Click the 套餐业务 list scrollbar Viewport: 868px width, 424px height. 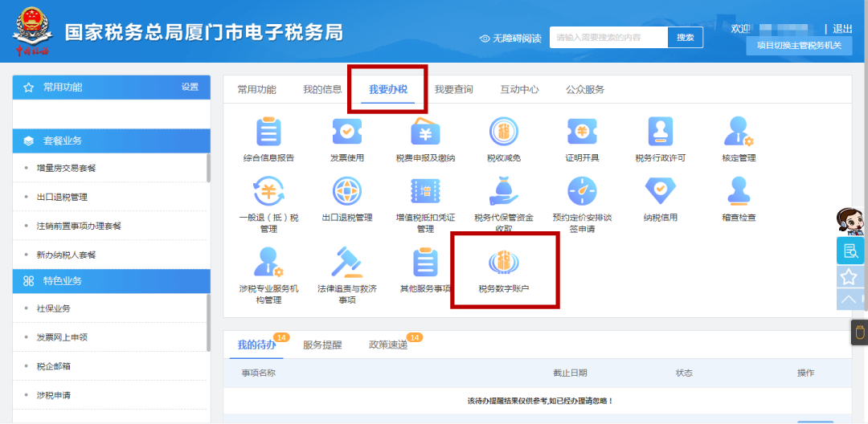click(208, 168)
